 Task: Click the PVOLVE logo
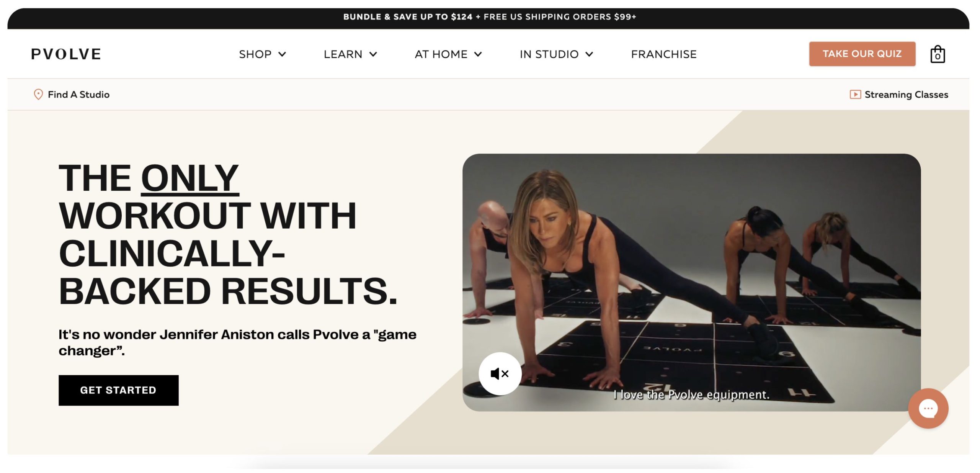(x=66, y=54)
